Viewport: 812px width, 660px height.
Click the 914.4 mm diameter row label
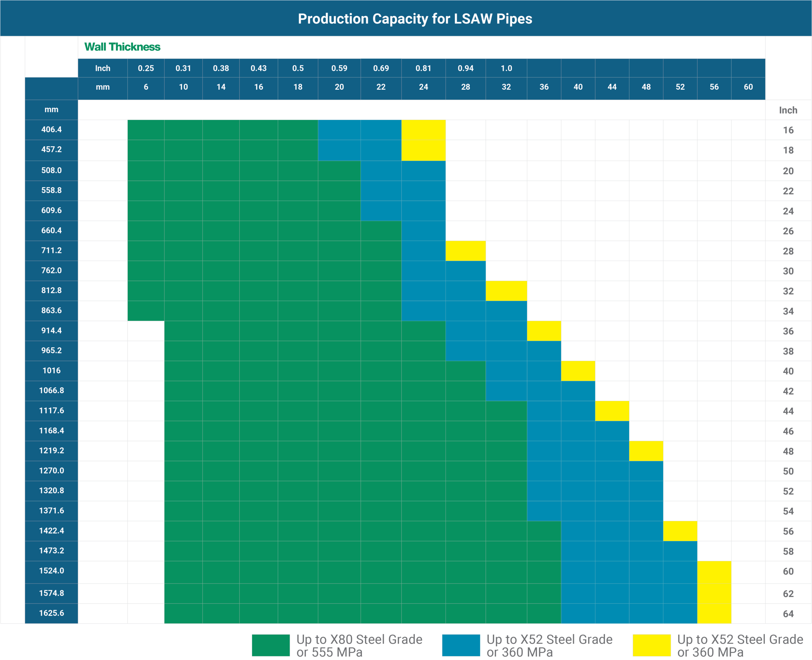point(51,330)
